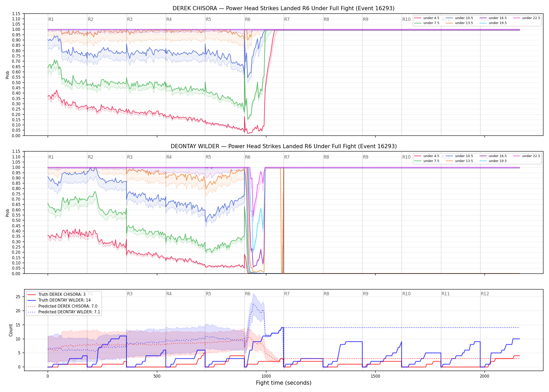549x392 pixels.
Task: Select the 'under 7.5' legend entry in Chisora chart
Action: pyautogui.click(x=427, y=23)
